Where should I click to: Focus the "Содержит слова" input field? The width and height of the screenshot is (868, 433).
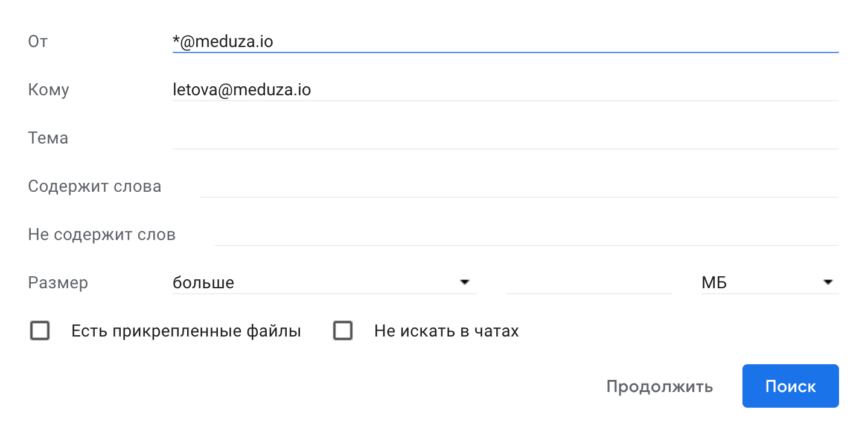point(519,186)
